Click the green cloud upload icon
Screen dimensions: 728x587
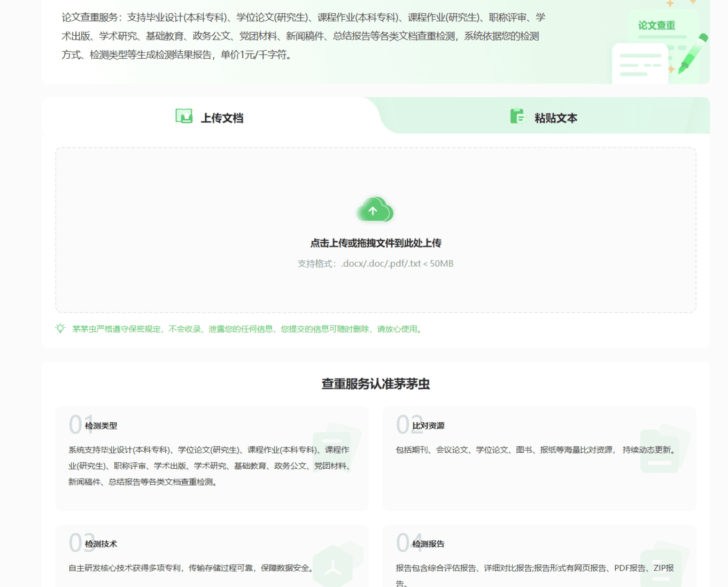(x=375, y=210)
